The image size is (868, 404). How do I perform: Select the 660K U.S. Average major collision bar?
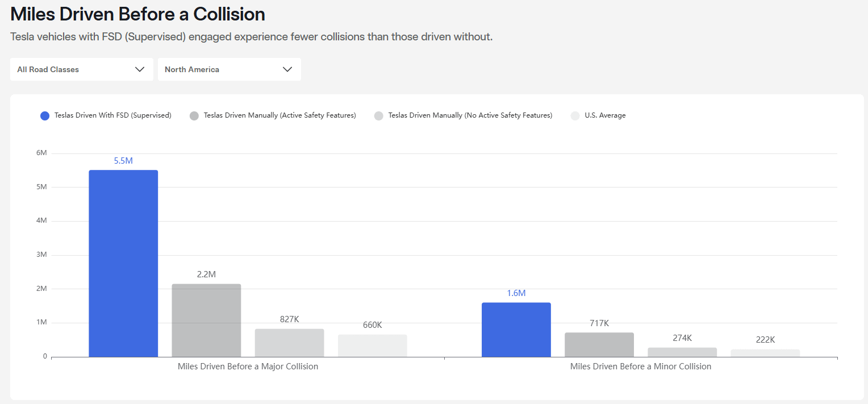tap(373, 345)
